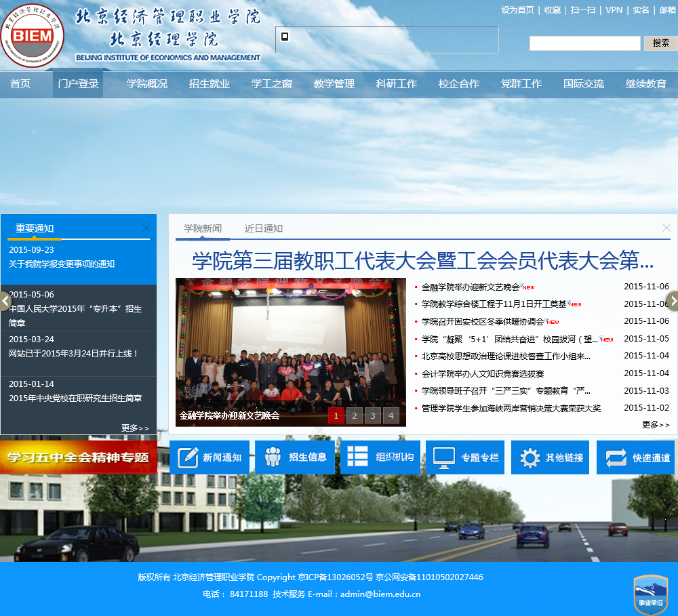Image resolution: width=678 pixels, height=616 pixels.
Task: Open news 北京高校思想政治理论课进校督查工作
Action: [x=506, y=356]
